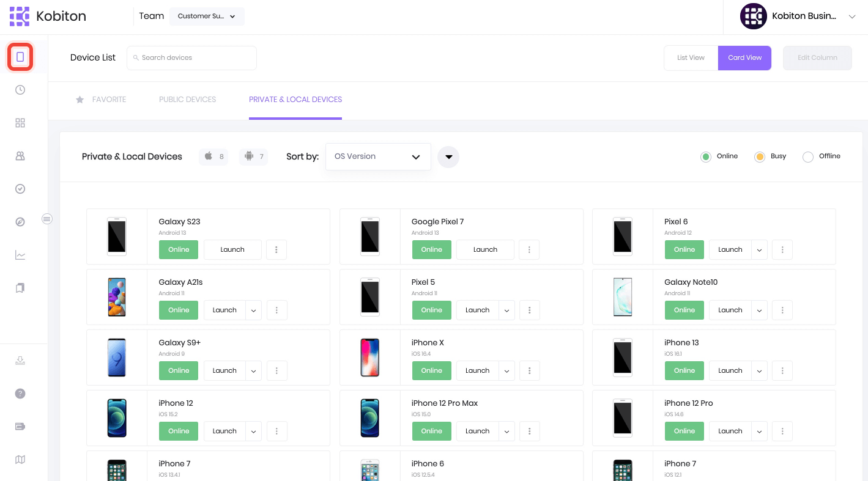The width and height of the screenshot is (868, 481).
Task: Open the Team selector dropdown
Action: [207, 17]
